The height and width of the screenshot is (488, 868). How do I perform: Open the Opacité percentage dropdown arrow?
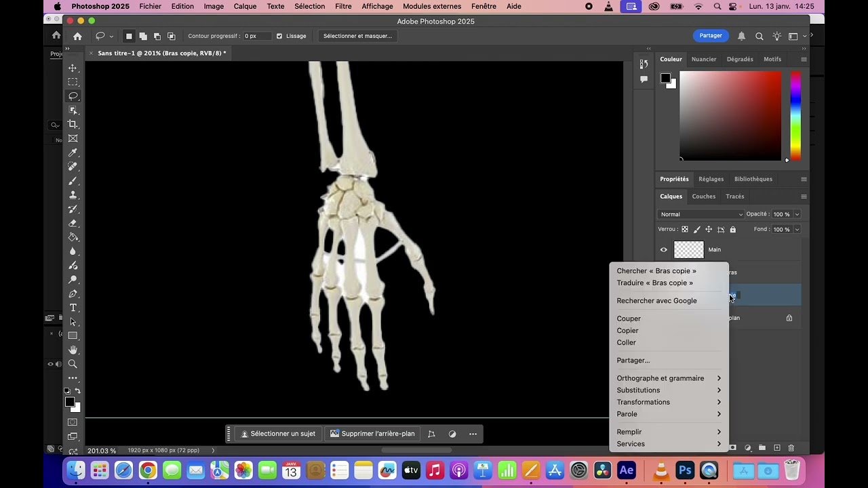[797, 214]
